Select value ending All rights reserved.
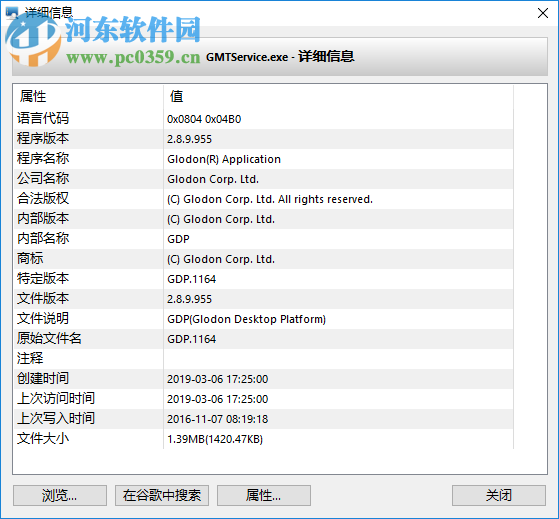The height and width of the screenshot is (519, 559). pos(270,199)
